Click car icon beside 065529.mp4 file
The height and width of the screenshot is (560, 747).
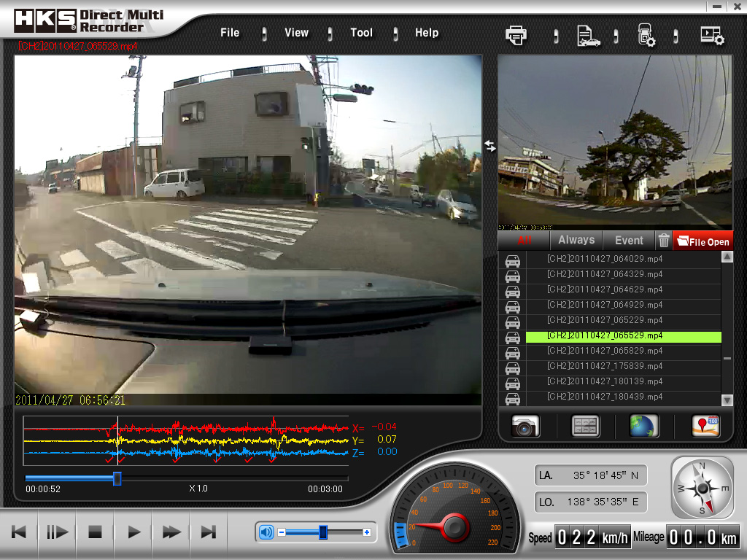click(513, 337)
